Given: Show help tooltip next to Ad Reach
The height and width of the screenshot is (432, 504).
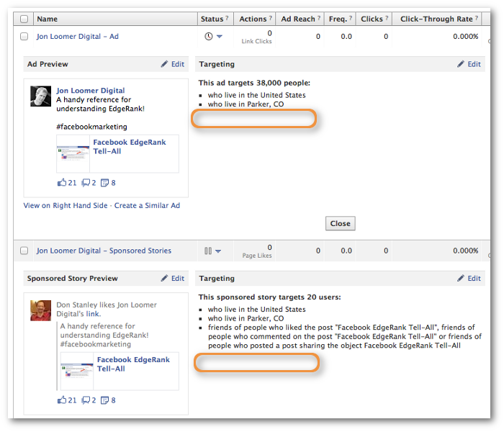Looking at the screenshot, I should (x=319, y=18).
